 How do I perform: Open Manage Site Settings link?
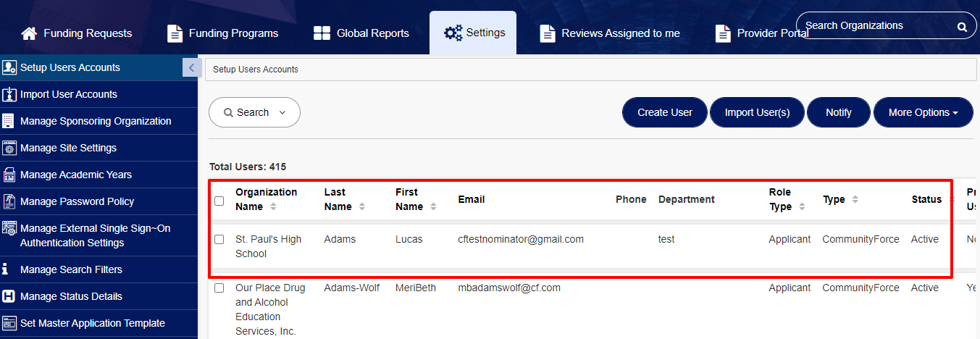[x=68, y=148]
